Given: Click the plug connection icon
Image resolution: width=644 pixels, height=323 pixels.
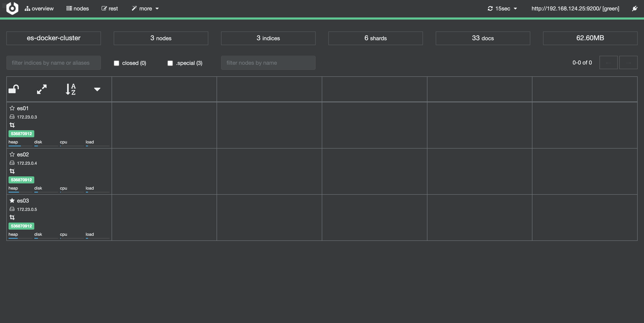Looking at the screenshot, I should (x=635, y=9).
